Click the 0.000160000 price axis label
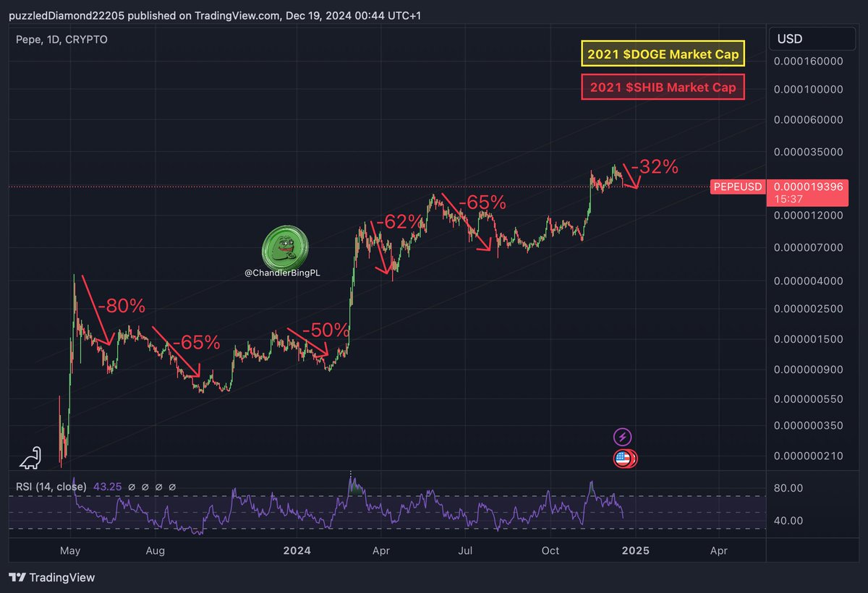 click(x=809, y=61)
